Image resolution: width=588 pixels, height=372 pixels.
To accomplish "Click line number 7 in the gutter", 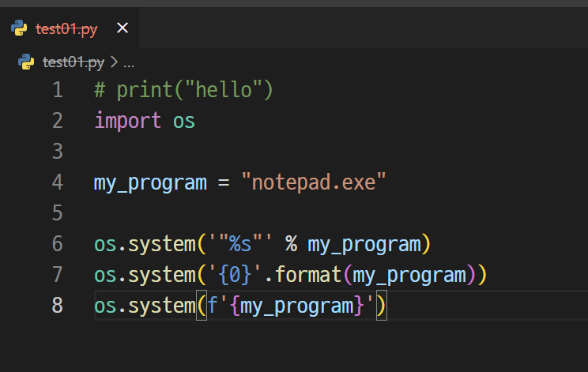I will 58,275.
